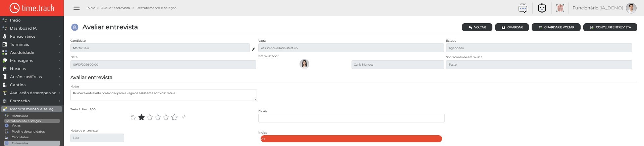
Task: Click the Estado field showing Agendada
Action: [539, 48]
